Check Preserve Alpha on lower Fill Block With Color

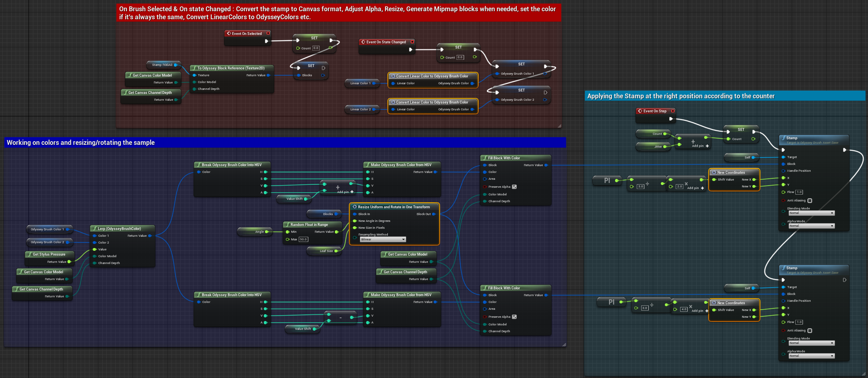(x=515, y=317)
